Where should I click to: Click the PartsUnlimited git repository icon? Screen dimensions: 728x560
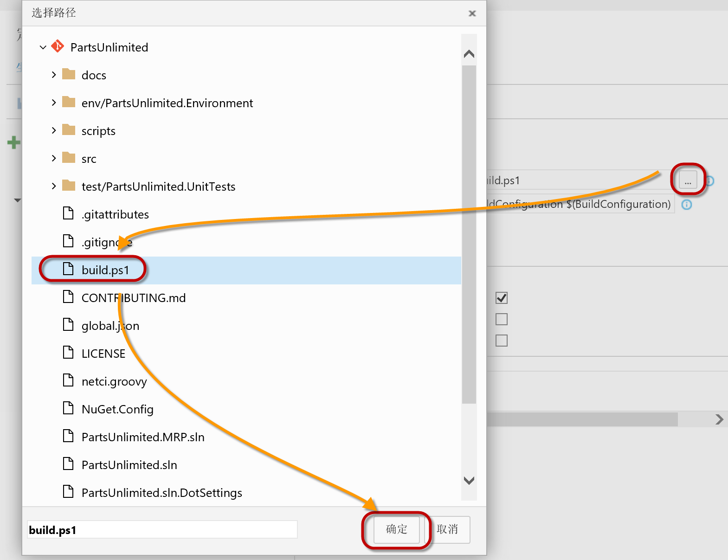click(x=58, y=46)
